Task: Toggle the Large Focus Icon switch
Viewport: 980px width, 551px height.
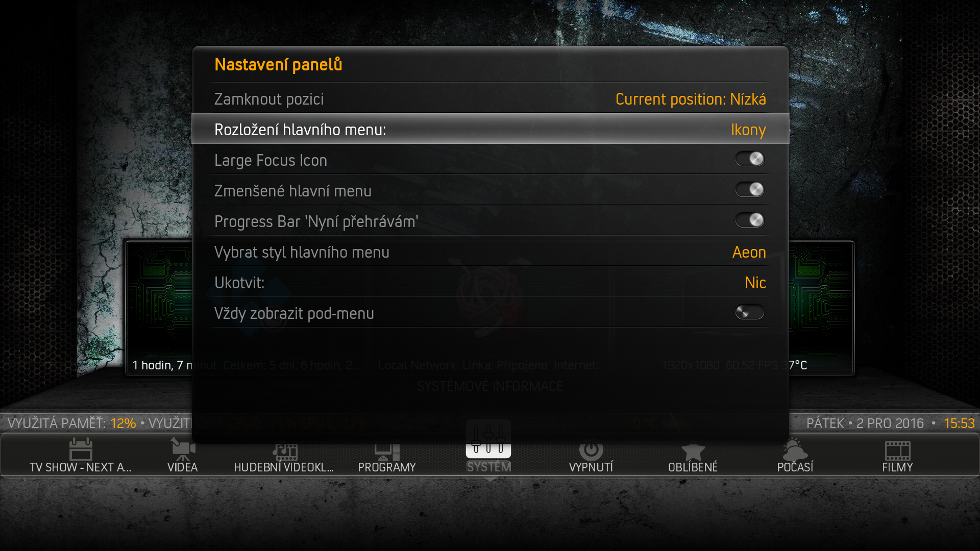Action: coord(749,159)
